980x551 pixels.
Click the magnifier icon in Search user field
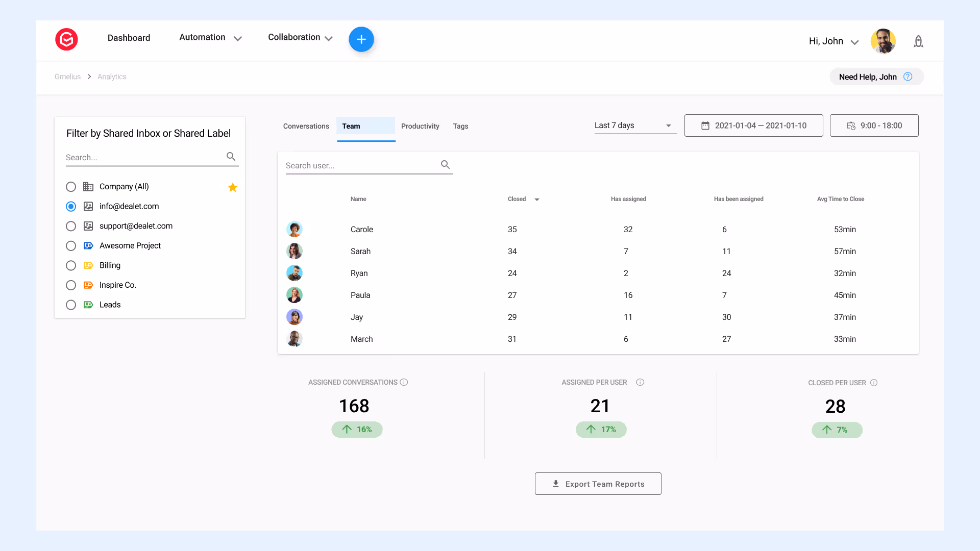click(445, 164)
